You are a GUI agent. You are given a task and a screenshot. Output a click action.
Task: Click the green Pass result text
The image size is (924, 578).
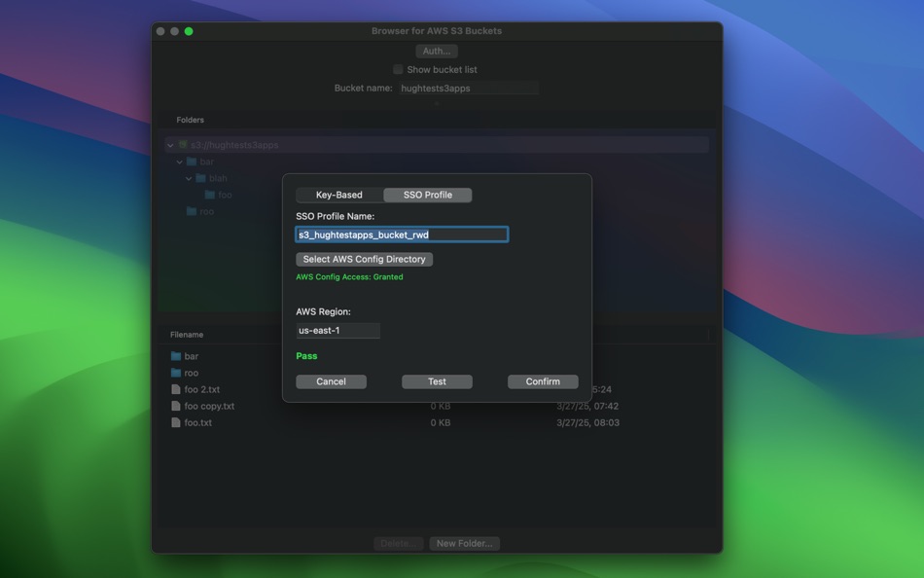(306, 355)
